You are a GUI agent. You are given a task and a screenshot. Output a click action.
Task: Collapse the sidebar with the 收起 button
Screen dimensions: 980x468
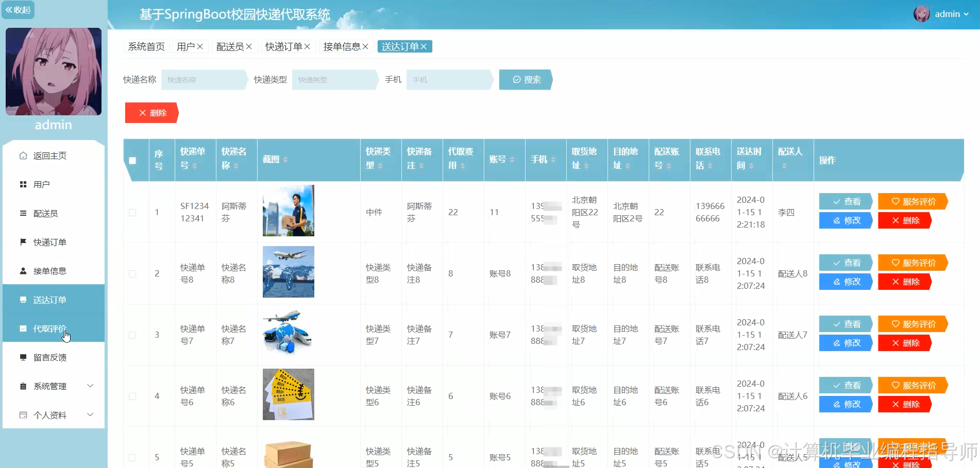click(x=18, y=9)
